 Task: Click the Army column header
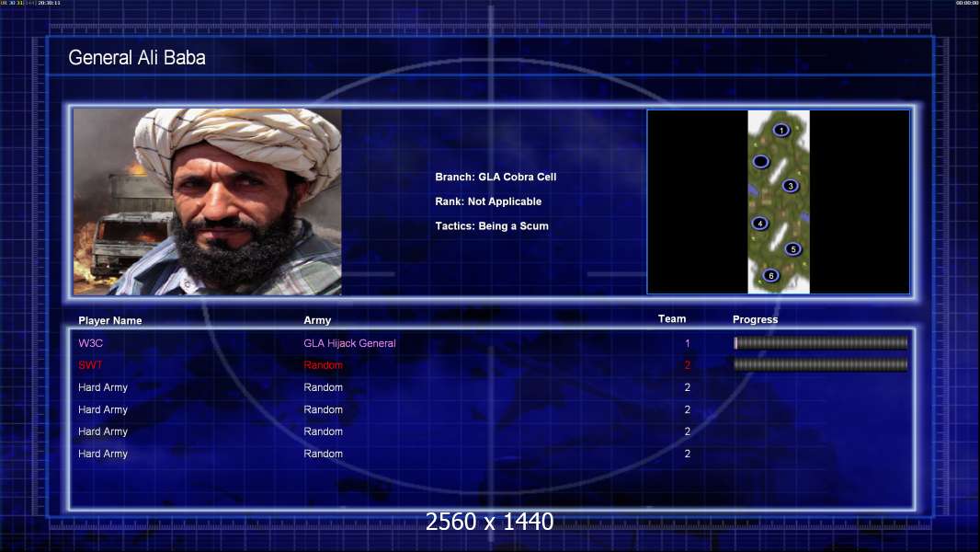point(317,320)
